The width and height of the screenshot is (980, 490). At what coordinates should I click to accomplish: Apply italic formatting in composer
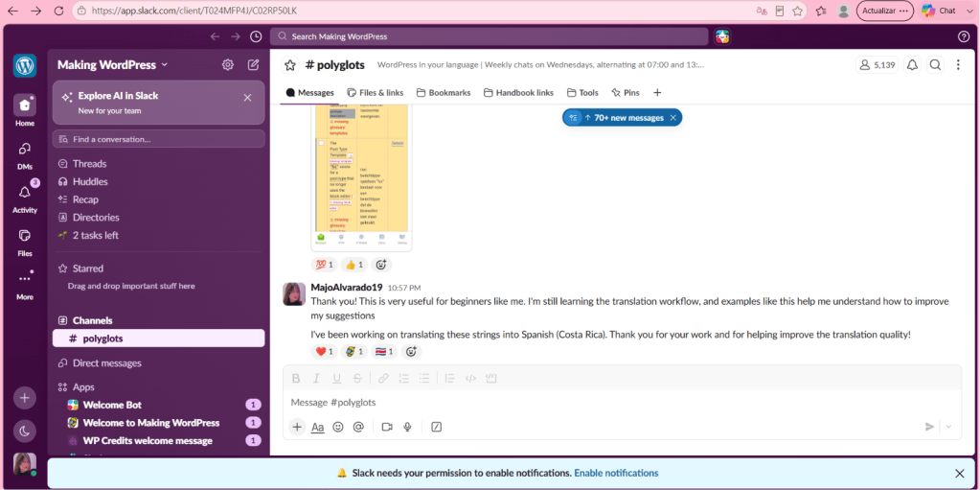[316, 378]
